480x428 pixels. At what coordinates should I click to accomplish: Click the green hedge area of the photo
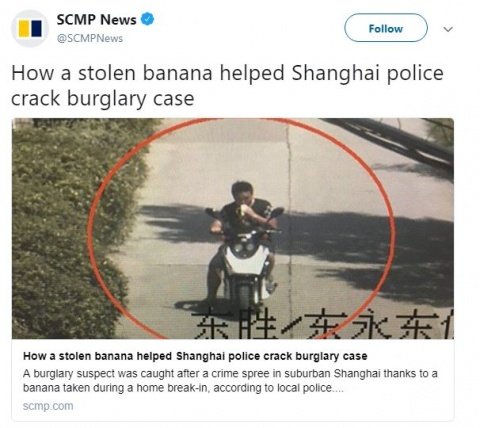click(67, 230)
